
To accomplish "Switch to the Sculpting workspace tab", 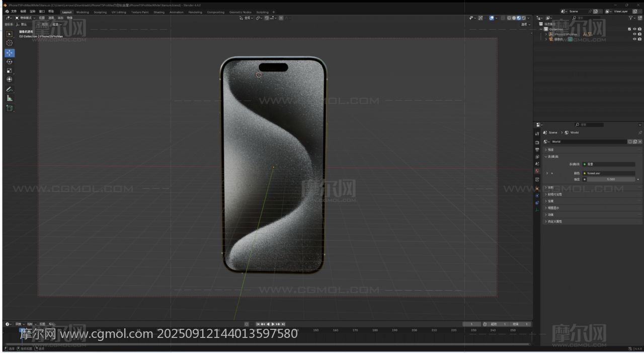I will point(100,12).
